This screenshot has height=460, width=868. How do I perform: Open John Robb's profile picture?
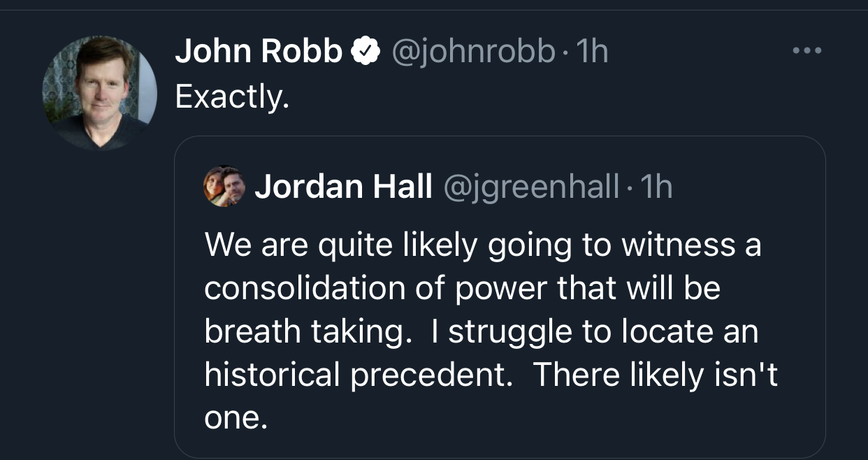pyautogui.click(x=99, y=92)
